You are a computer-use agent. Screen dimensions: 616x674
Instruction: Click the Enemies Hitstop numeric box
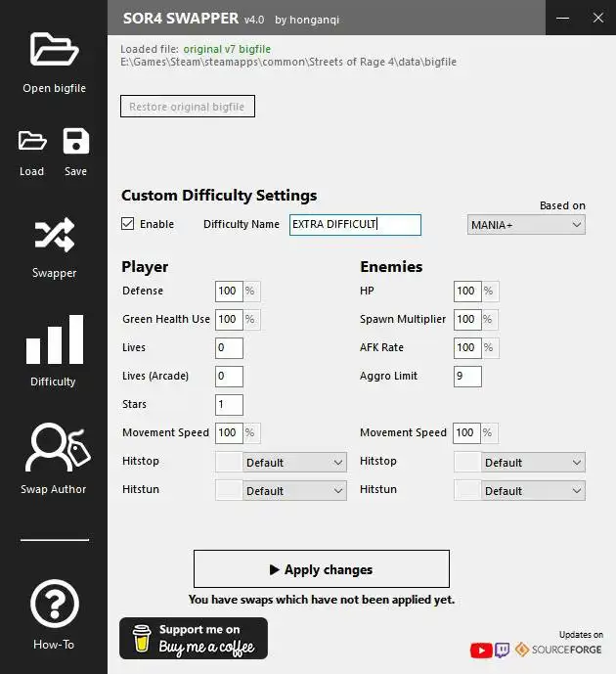click(x=467, y=463)
